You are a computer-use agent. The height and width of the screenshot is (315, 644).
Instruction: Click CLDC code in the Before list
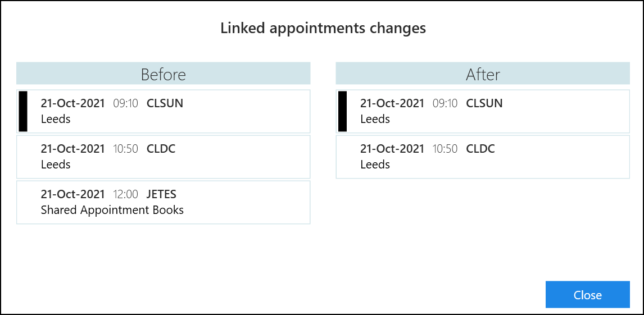[161, 149]
